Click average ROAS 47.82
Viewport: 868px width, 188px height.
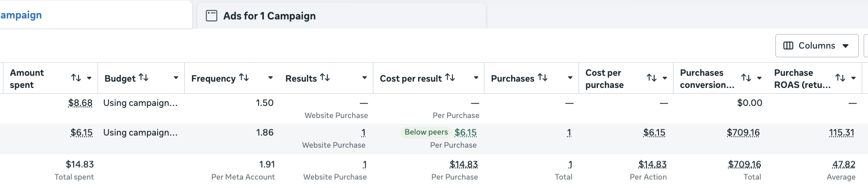[844, 165]
